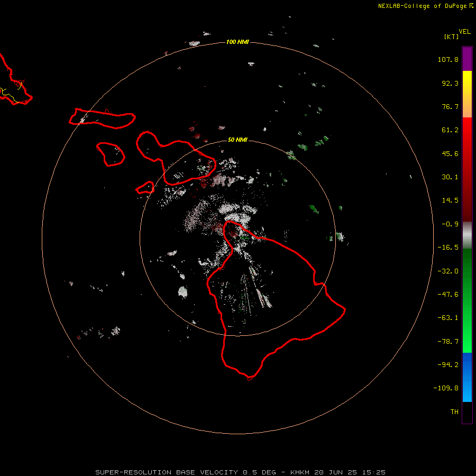Image resolution: width=476 pixels, height=476 pixels.
Task: Select the -32.0 velocity scale label
Action: (x=448, y=271)
